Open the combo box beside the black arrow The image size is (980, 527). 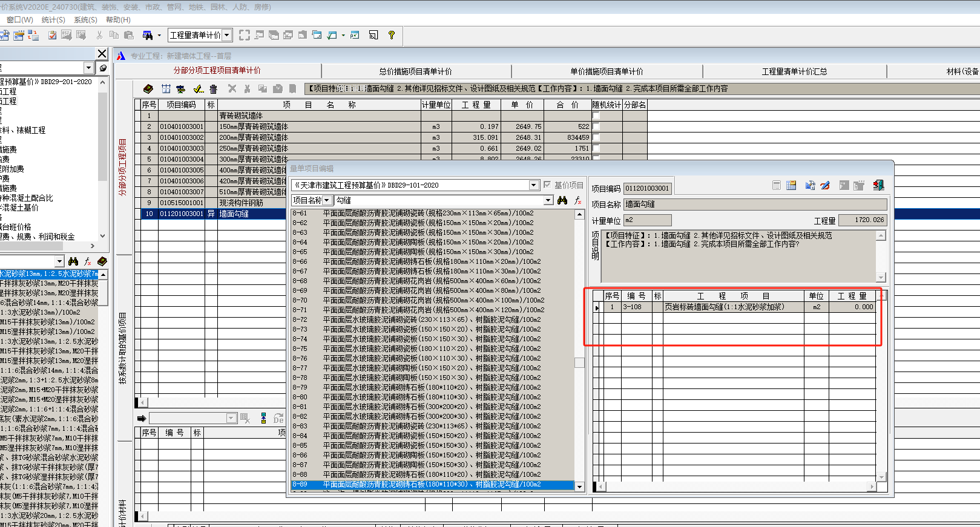coord(231,418)
